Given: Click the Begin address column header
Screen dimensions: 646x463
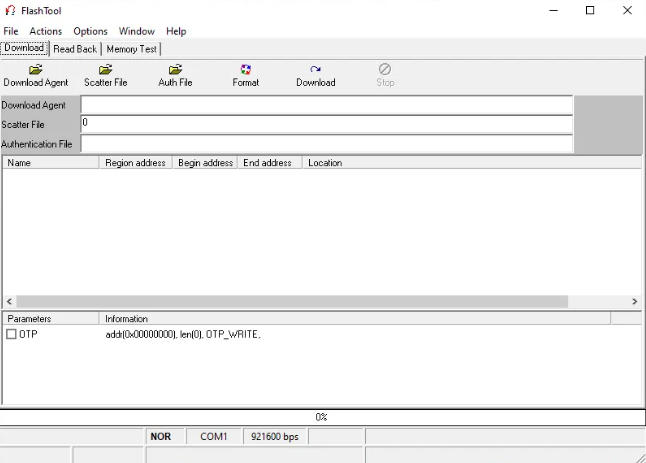Looking at the screenshot, I should click(x=205, y=163).
